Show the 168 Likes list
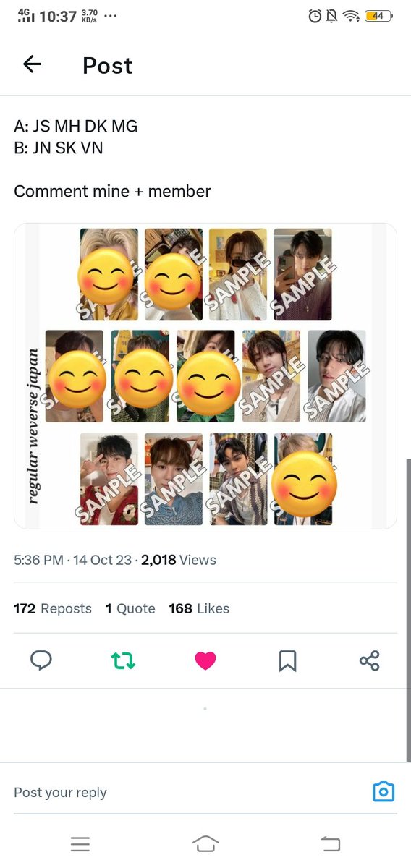The height and width of the screenshot is (868, 411). click(199, 609)
